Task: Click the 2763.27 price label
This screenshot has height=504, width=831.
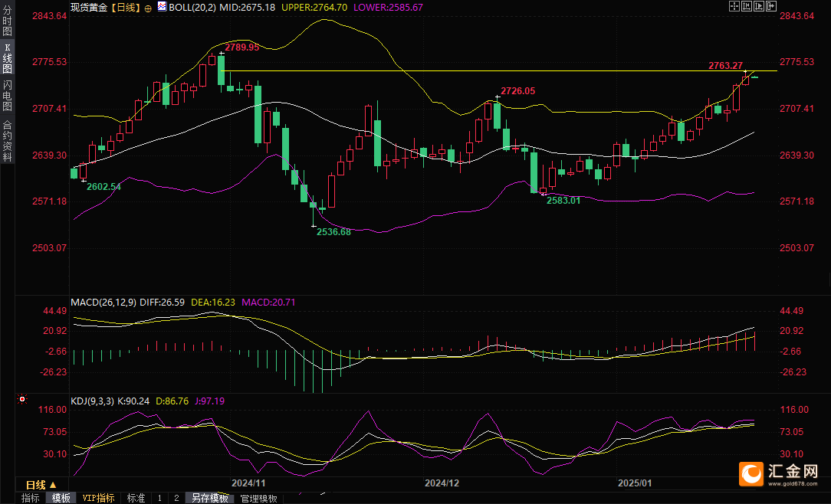Action: (725, 66)
